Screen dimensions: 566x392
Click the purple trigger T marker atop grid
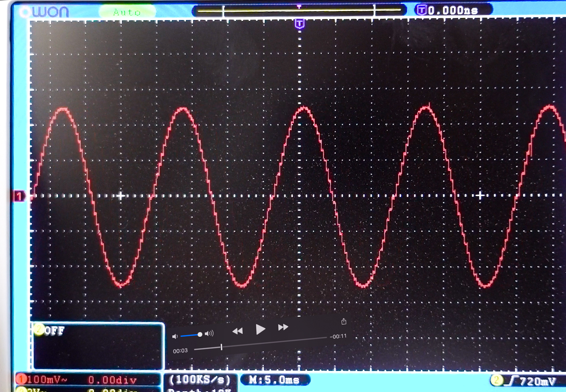(x=299, y=24)
